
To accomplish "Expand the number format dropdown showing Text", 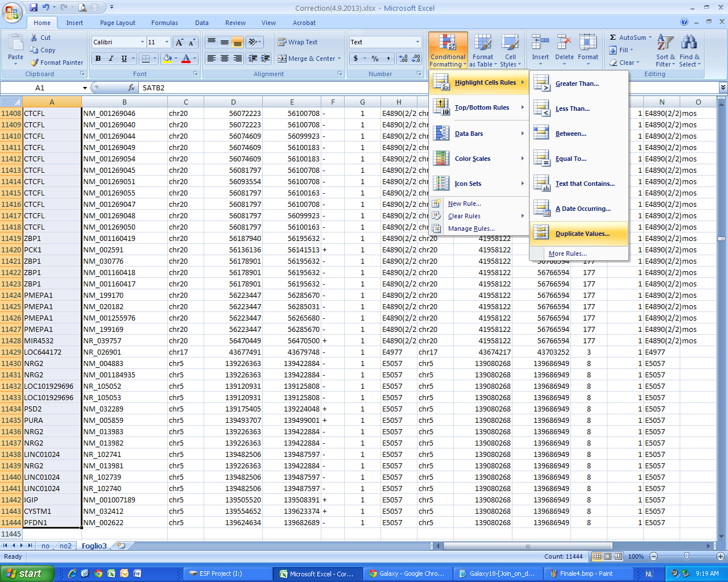I will pos(417,42).
